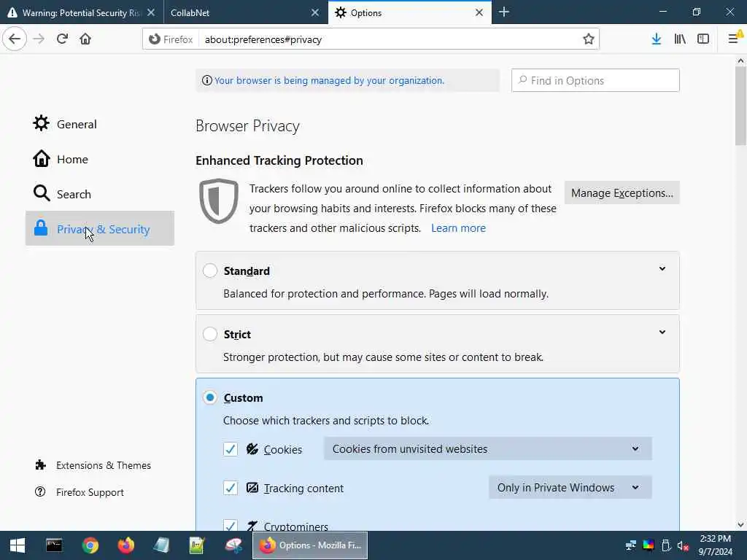This screenshot has width=747, height=560.
Task: Open the Only in Private Windows dropdown
Action: click(x=570, y=487)
